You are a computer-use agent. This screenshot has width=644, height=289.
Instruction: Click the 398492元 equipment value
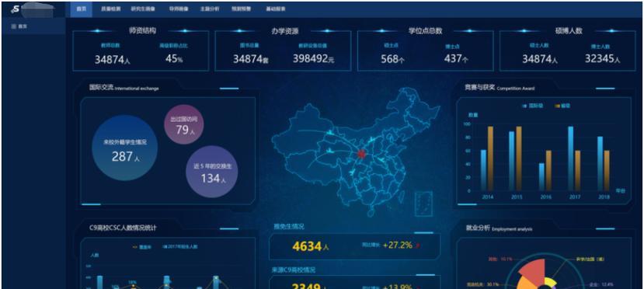313,59
